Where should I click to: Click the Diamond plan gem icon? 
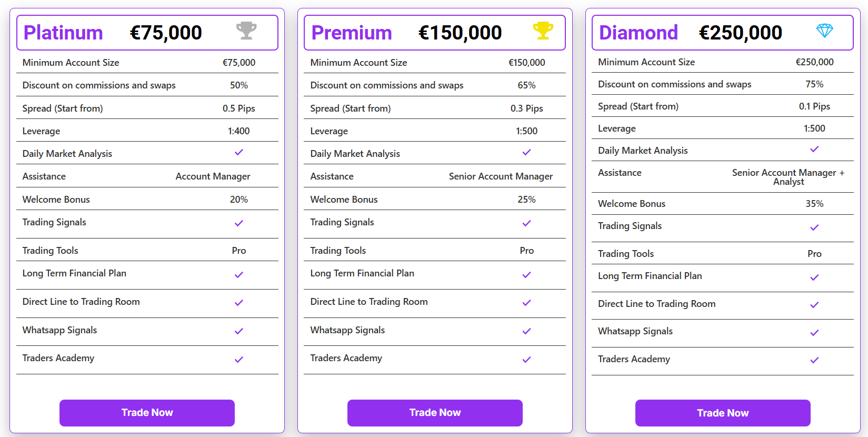point(824,31)
